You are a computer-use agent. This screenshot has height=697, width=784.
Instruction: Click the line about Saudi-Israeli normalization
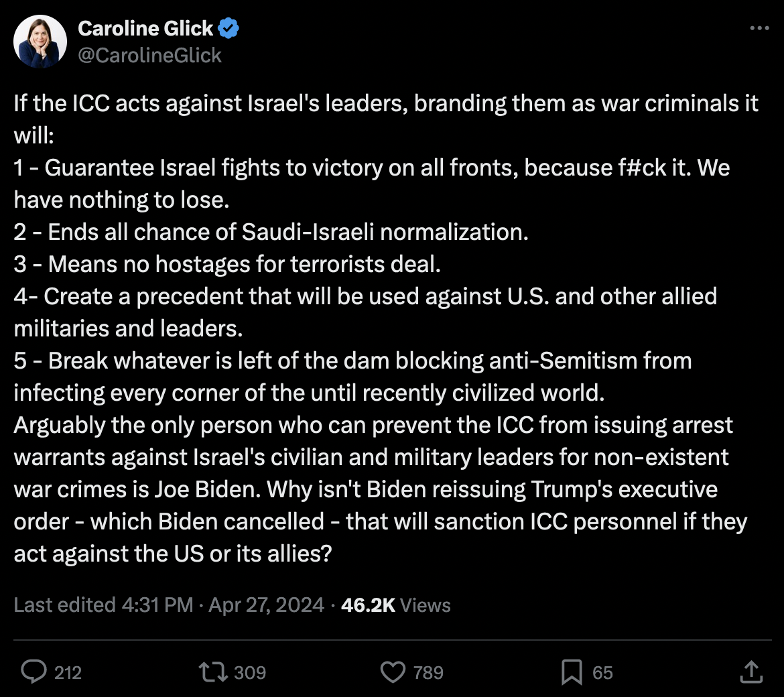click(x=271, y=232)
